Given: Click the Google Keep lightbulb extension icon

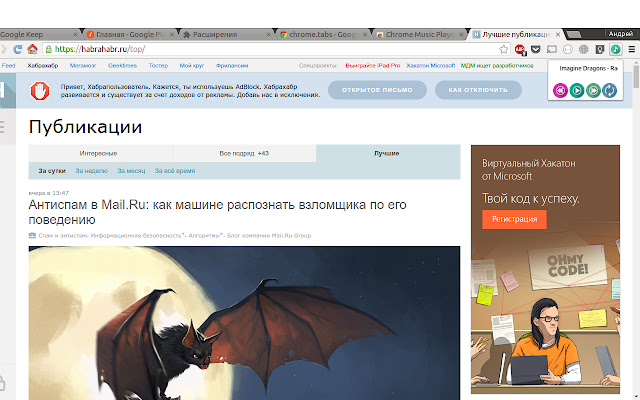Looking at the screenshot, I should coord(600,49).
